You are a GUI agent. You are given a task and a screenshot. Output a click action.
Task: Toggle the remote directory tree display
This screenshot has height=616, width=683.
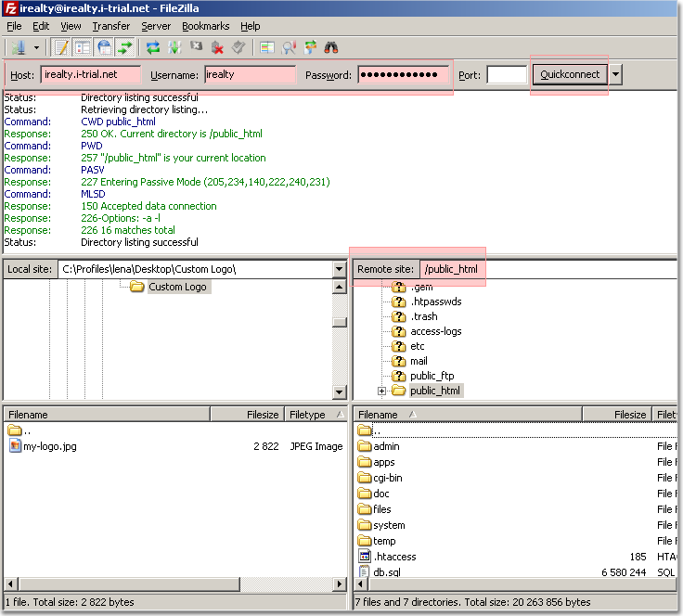[x=105, y=47]
